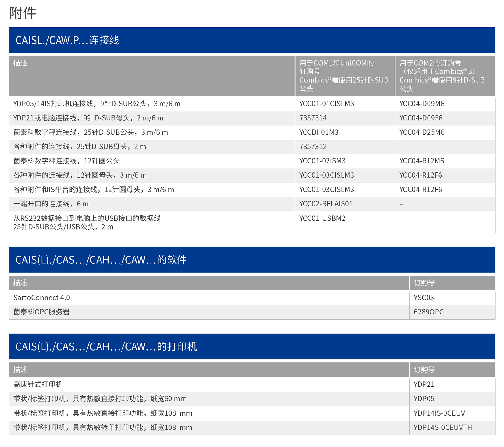
Task: Click the YCC04-R12M6 order number
Action: pyautogui.click(x=421, y=161)
